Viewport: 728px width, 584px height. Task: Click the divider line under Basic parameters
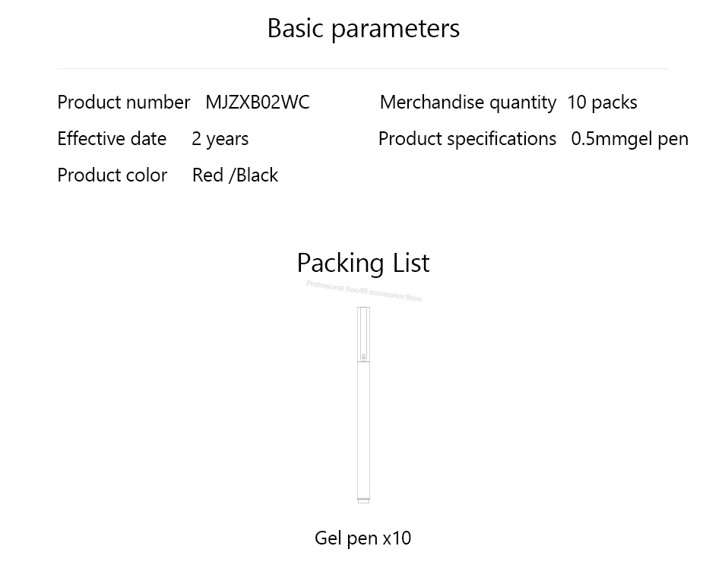(363, 68)
